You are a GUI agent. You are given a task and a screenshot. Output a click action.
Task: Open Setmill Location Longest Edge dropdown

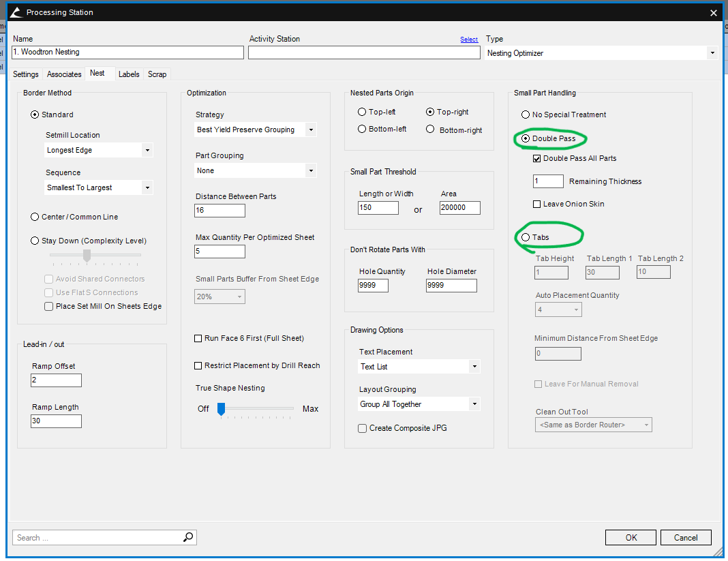click(x=148, y=150)
